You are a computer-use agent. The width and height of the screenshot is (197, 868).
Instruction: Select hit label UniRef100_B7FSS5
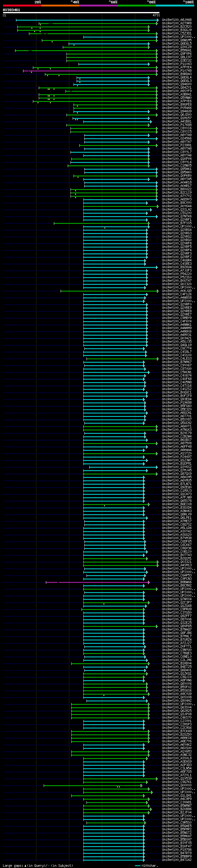pyautogui.click(x=177, y=223)
